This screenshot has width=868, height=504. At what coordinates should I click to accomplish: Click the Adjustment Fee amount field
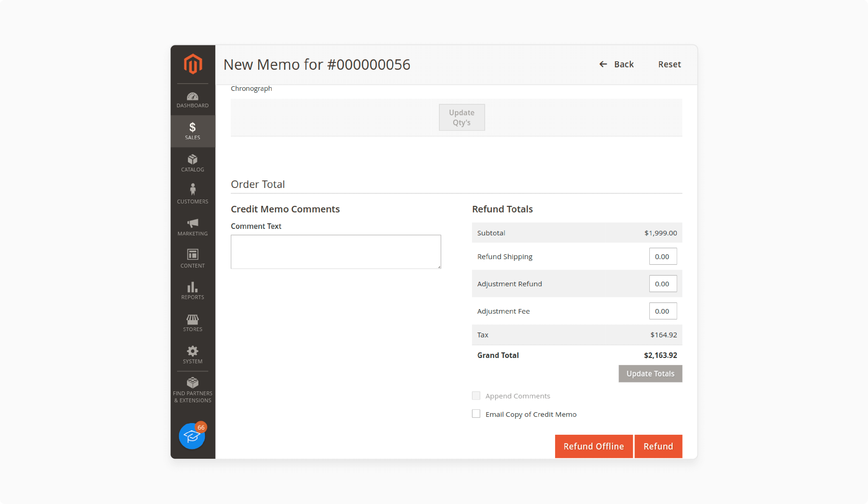(663, 311)
